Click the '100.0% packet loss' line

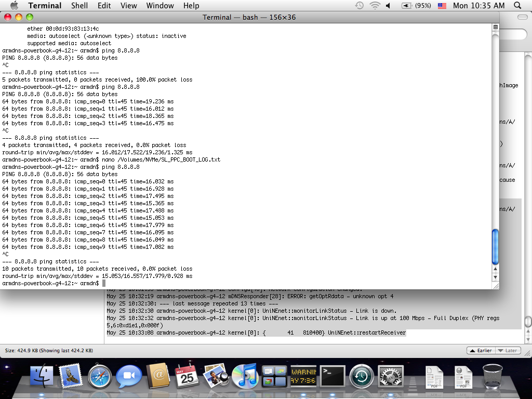click(x=97, y=79)
